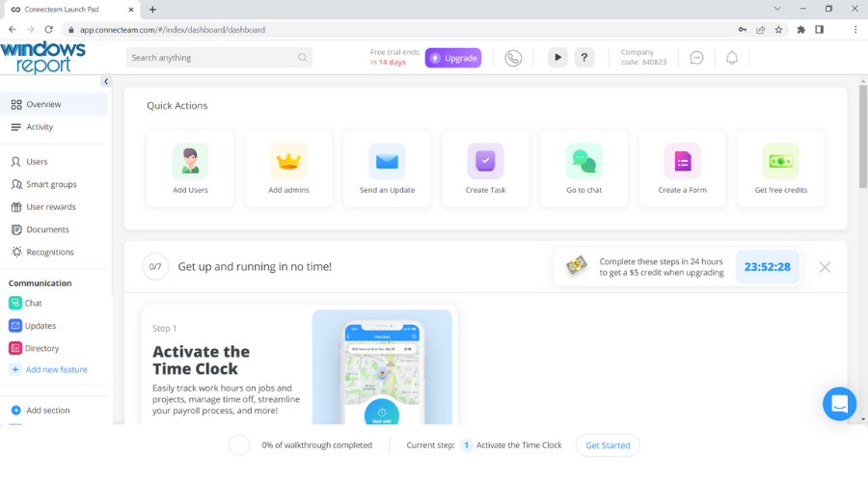Open the help question mark icon

pos(584,58)
